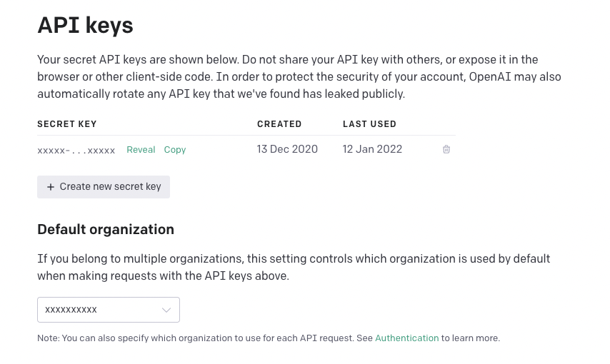Click the CREATED column header

pyautogui.click(x=279, y=124)
